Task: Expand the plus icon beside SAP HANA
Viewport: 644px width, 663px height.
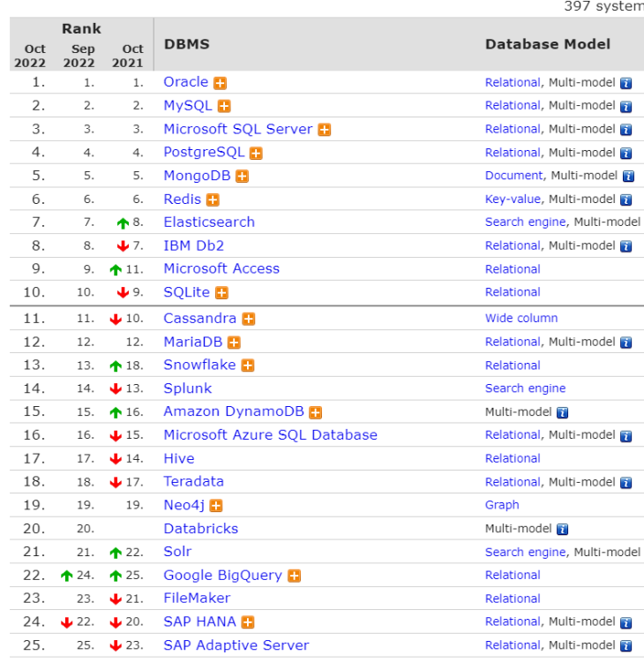Action: click(x=248, y=622)
